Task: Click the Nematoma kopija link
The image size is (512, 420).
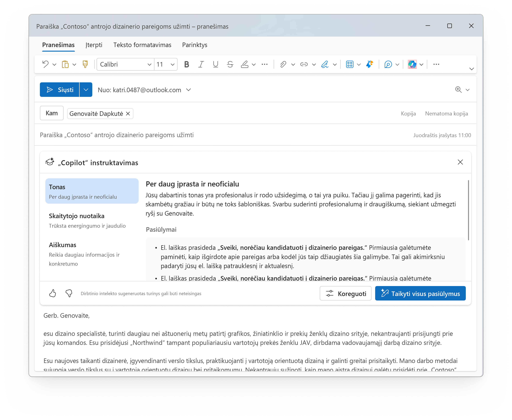Action: click(446, 113)
